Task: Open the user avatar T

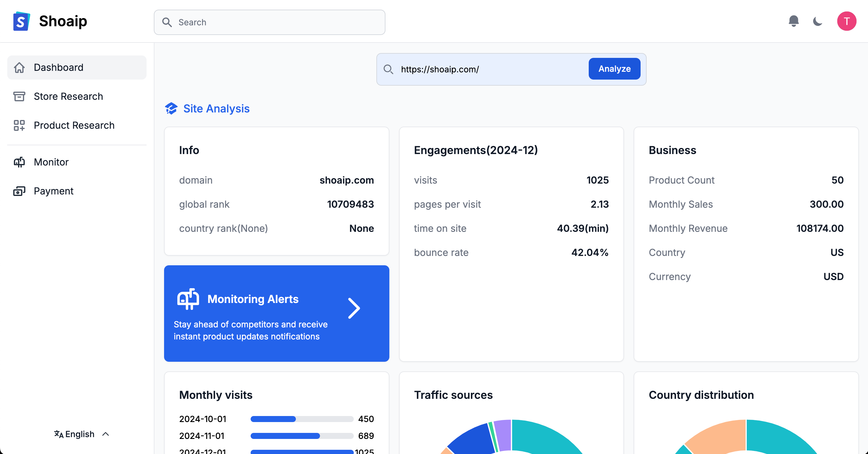Action: pyautogui.click(x=846, y=21)
